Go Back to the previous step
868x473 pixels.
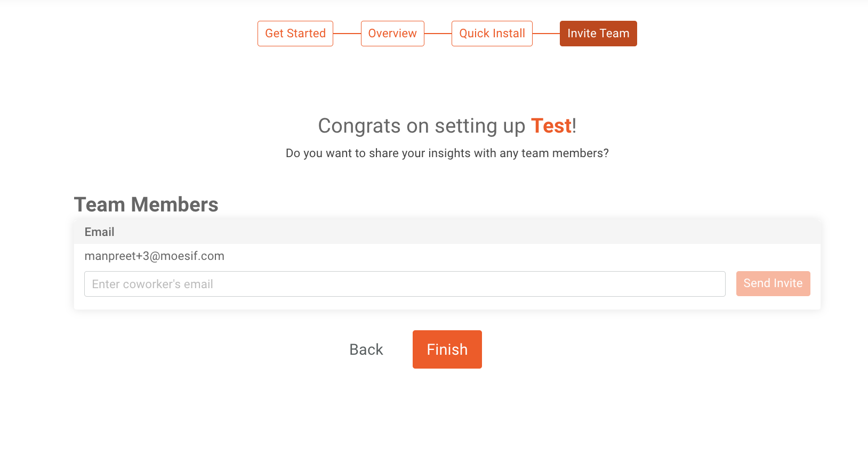(x=366, y=349)
